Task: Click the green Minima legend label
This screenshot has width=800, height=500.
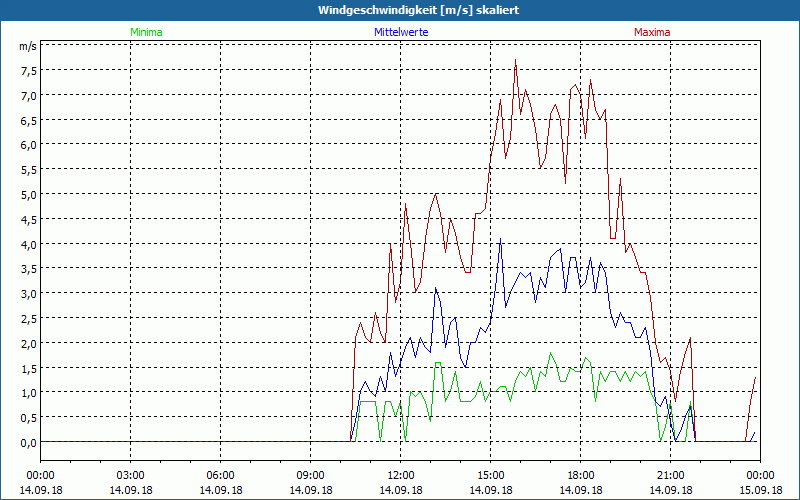Action: 146,32
